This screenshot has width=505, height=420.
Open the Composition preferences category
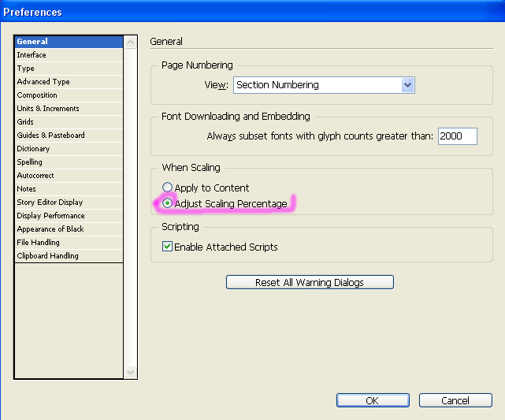(x=69, y=95)
